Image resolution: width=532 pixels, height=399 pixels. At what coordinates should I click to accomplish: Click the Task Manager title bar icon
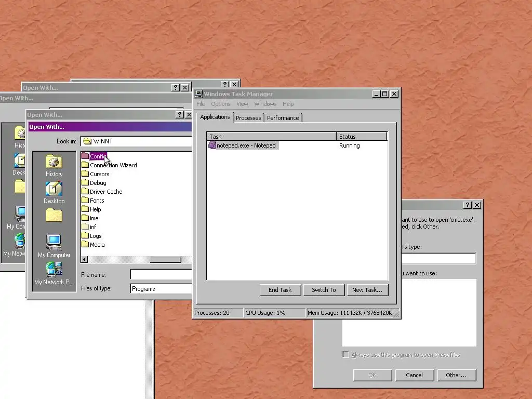(x=199, y=94)
